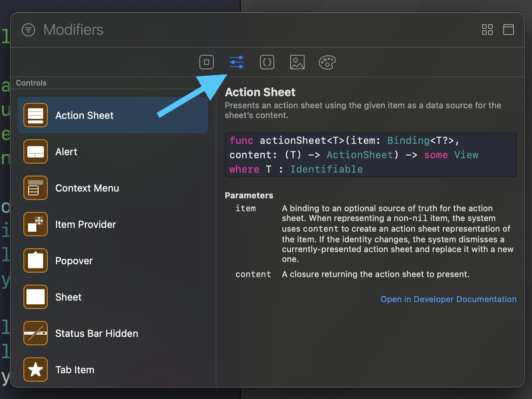Click the Context Menu list icon
Viewport: 532px width, 399px height.
(x=36, y=188)
